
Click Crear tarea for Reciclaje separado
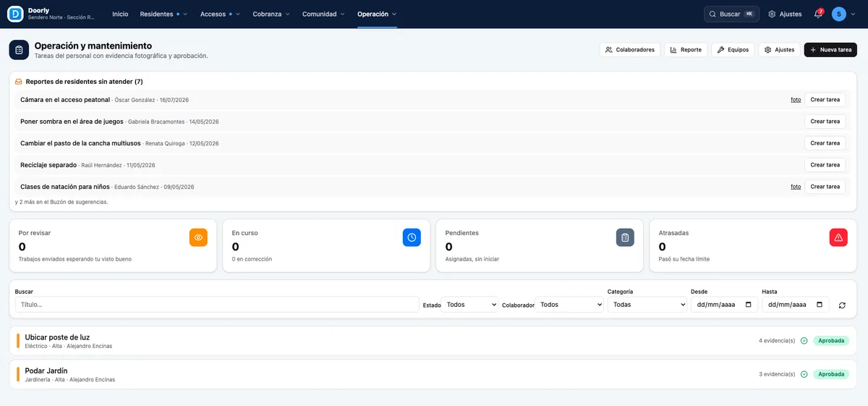pos(825,165)
